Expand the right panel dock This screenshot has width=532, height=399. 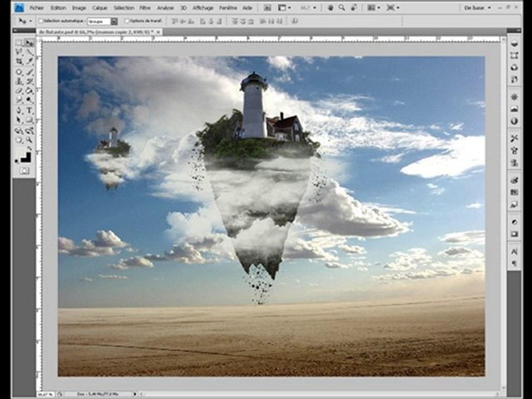[519, 30]
